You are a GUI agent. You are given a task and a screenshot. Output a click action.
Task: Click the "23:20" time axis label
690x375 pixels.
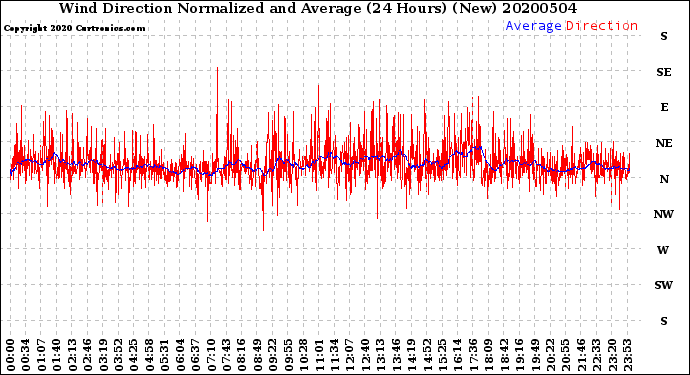click(x=613, y=355)
